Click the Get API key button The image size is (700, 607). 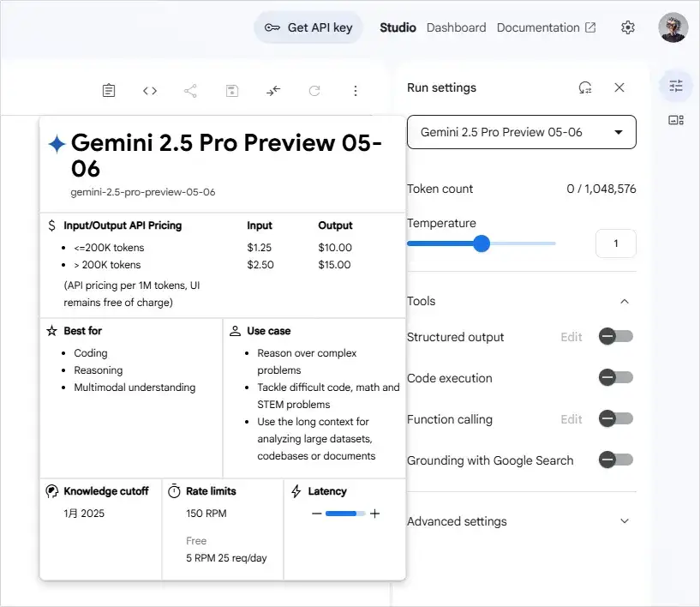pyautogui.click(x=308, y=27)
